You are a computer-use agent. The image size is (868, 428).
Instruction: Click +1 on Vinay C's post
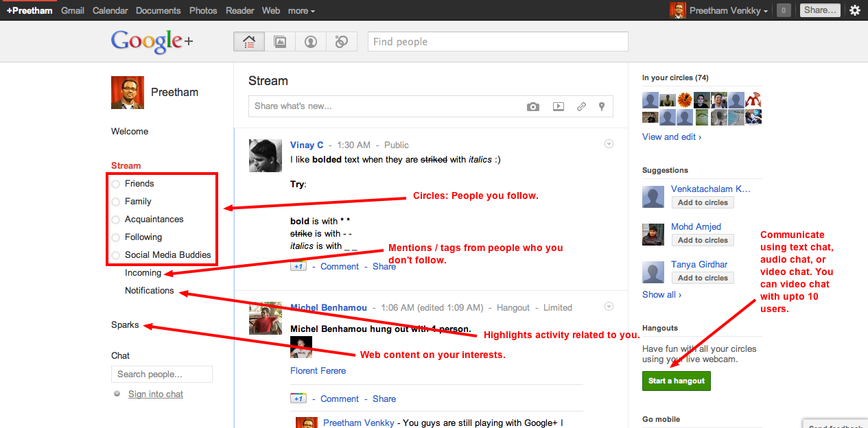tap(298, 266)
